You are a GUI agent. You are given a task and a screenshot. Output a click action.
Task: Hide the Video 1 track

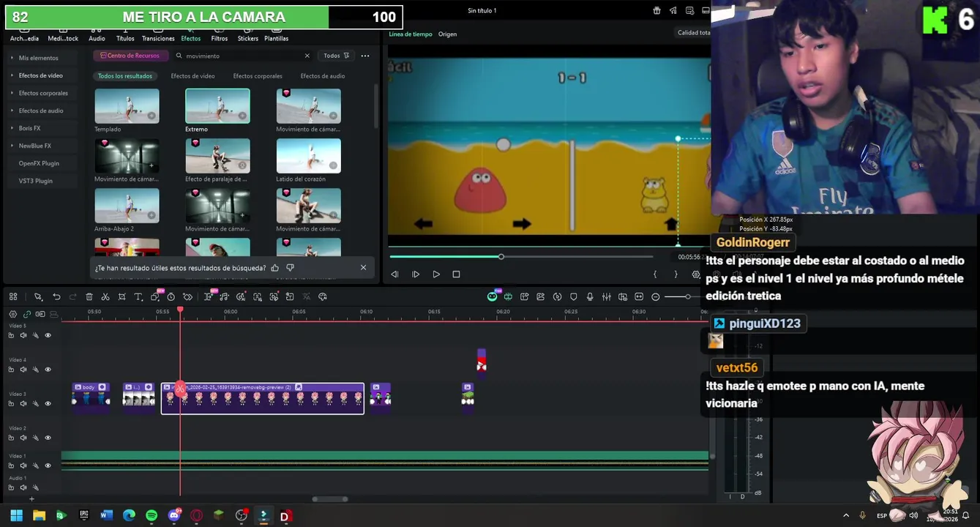[48, 466]
